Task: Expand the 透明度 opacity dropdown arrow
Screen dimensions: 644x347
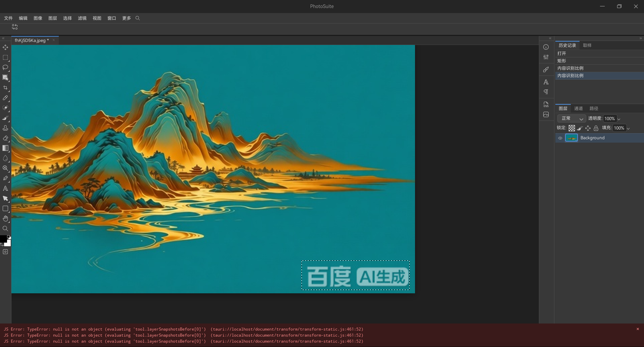Action: coord(619,119)
